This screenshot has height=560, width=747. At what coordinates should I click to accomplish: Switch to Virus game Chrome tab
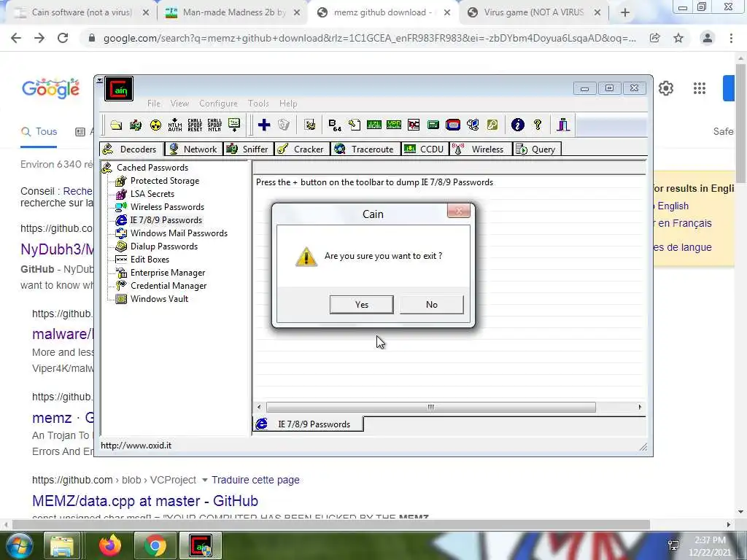pos(533,12)
